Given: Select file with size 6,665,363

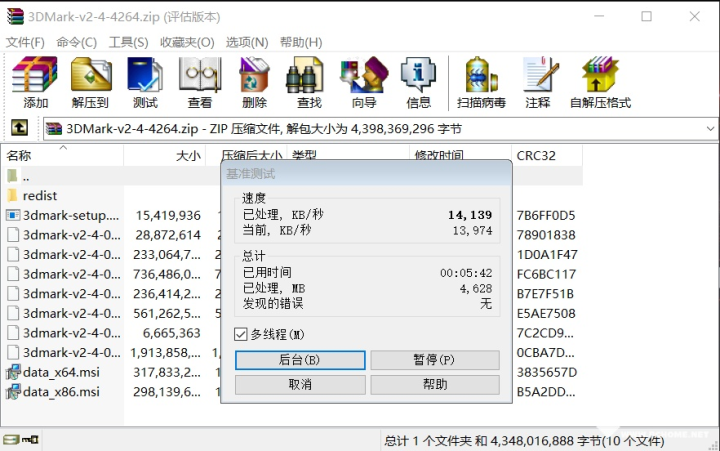Looking at the screenshot, I should click(x=292, y=333).
